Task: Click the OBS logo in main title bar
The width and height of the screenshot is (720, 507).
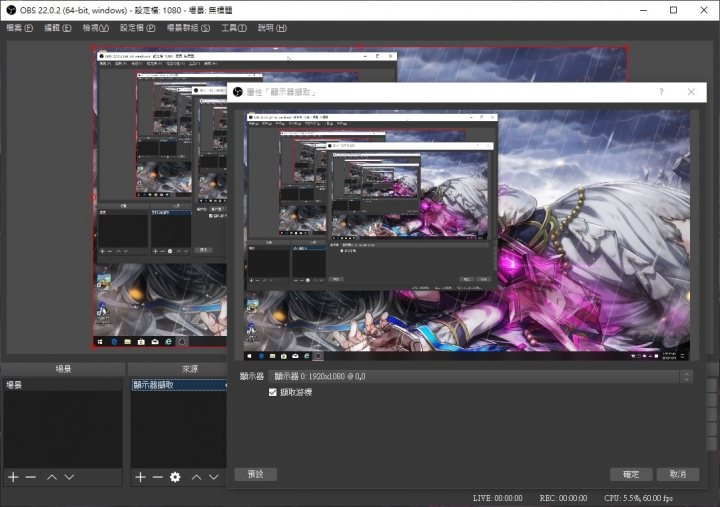Action: [11, 10]
